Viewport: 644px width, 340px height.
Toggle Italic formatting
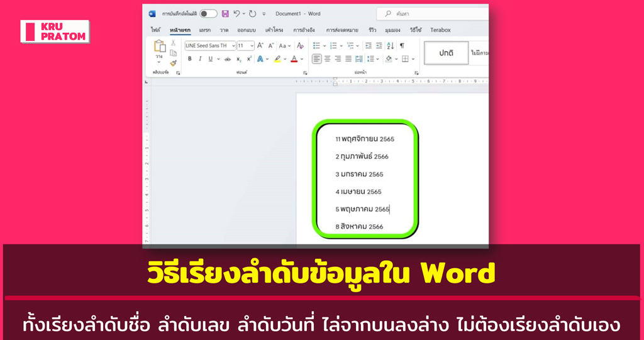coord(200,59)
